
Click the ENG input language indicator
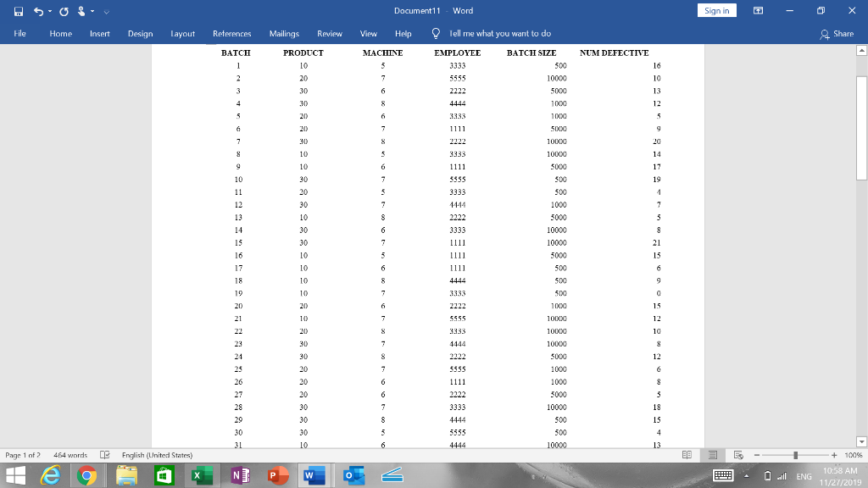point(804,476)
